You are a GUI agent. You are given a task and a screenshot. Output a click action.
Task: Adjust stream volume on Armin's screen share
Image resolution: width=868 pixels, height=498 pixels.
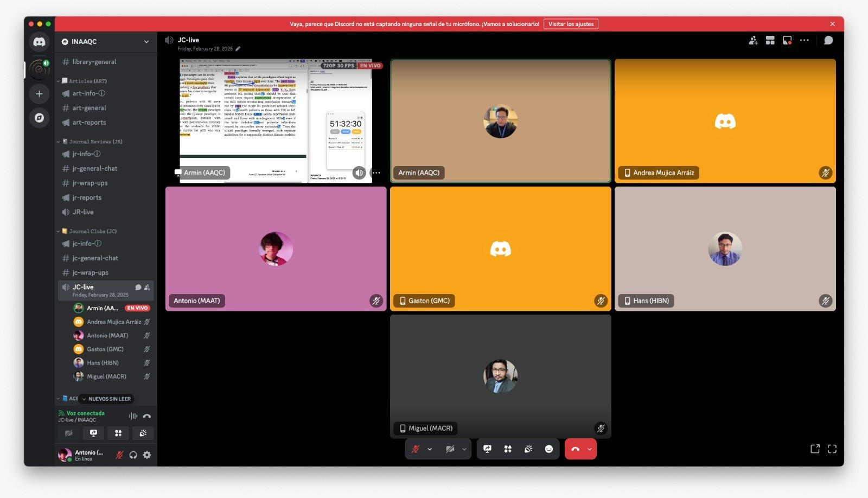pyautogui.click(x=359, y=173)
